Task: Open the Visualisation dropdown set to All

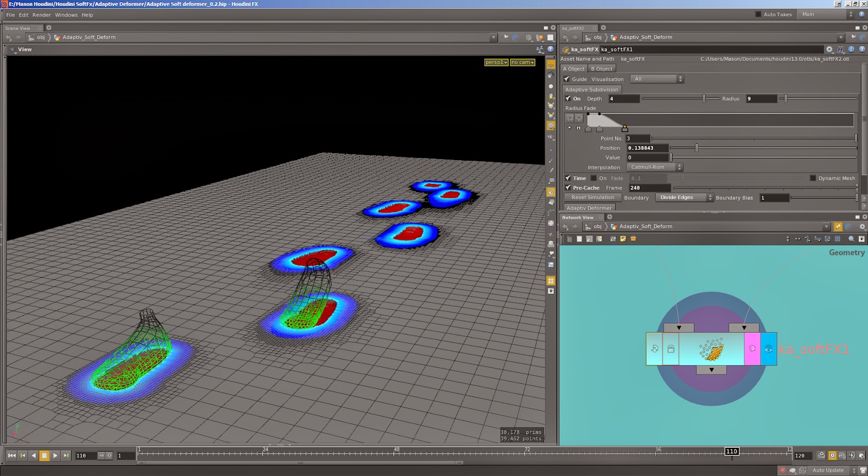Action: (x=657, y=79)
